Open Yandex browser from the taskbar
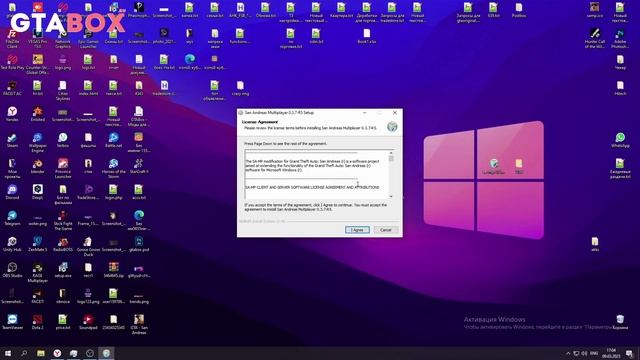The image size is (640, 360). pos(57,353)
